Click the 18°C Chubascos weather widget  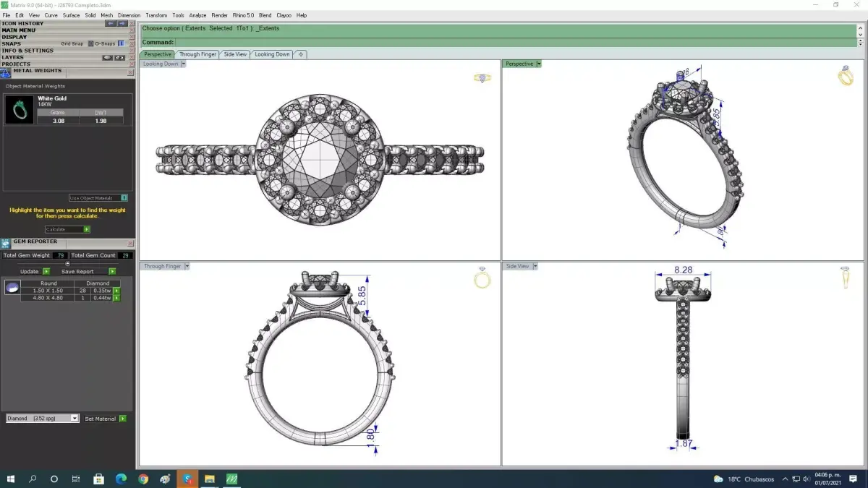click(x=744, y=479)
